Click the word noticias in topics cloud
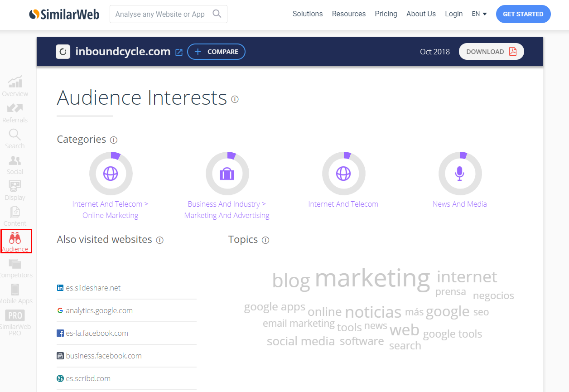 pos(373,312)
